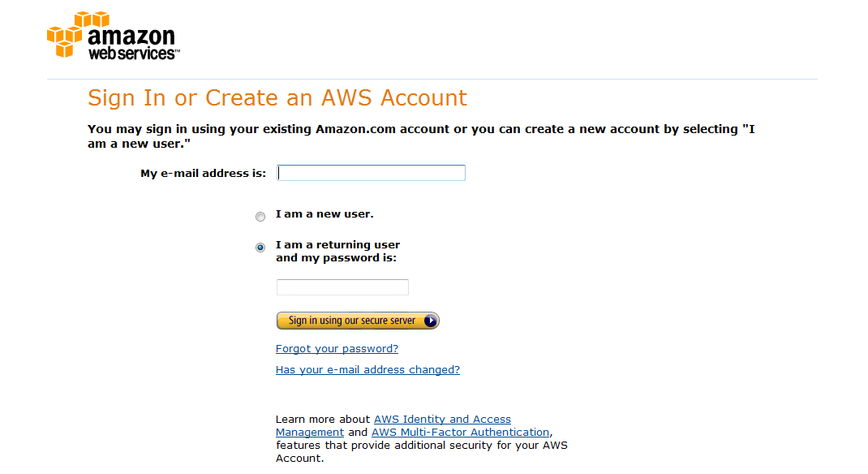Click the "Sign In or Create an AWS Account" heading

coord(277,97)
